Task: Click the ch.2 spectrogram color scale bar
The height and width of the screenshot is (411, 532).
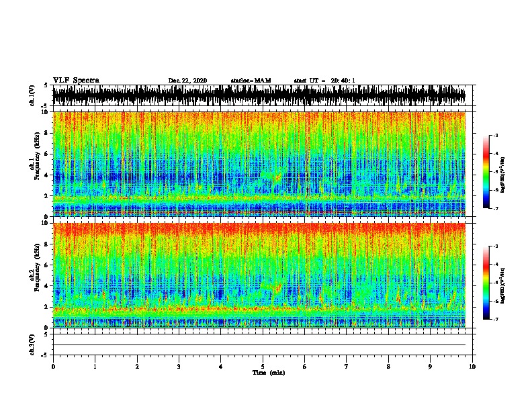Action: 486,283
